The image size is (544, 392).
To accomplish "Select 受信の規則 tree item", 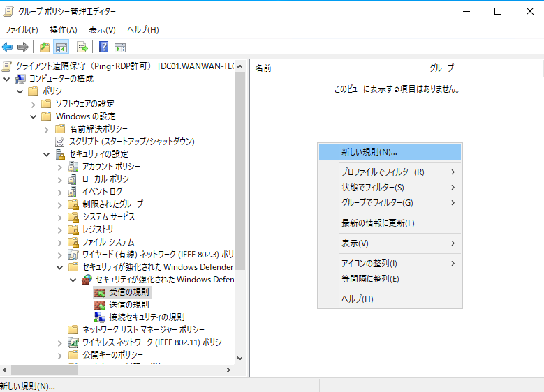I will point(129,292).
